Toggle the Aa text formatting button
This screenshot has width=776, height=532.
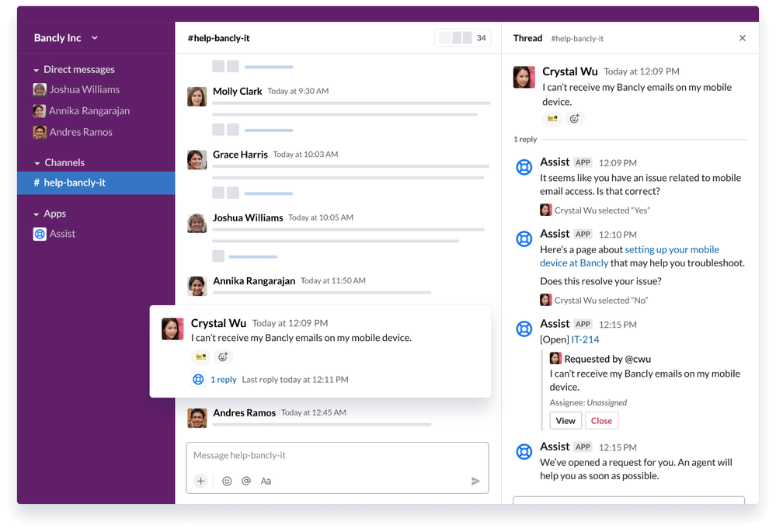(x=266, y=481)
